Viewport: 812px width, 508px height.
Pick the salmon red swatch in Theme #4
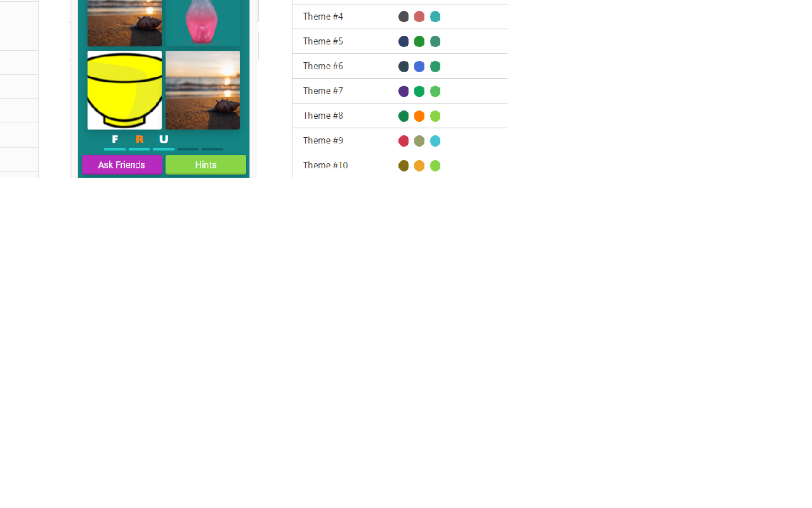419,17
